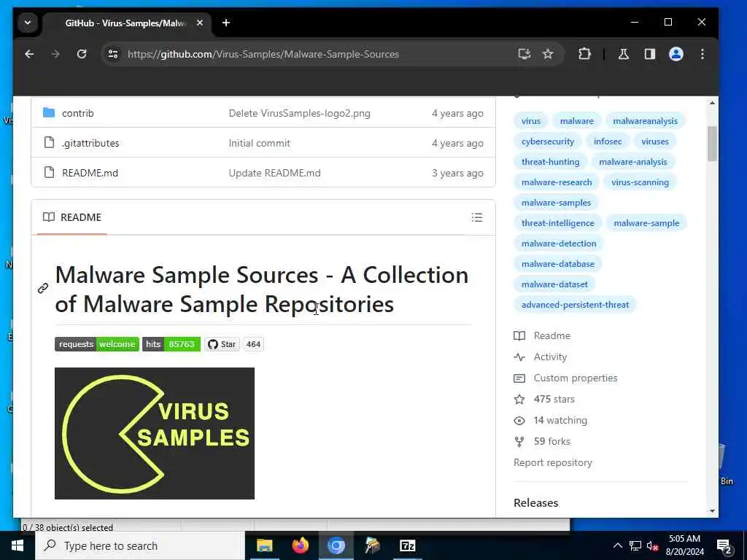
Task: Open the 'Initial commit' message
Action: 259,144
